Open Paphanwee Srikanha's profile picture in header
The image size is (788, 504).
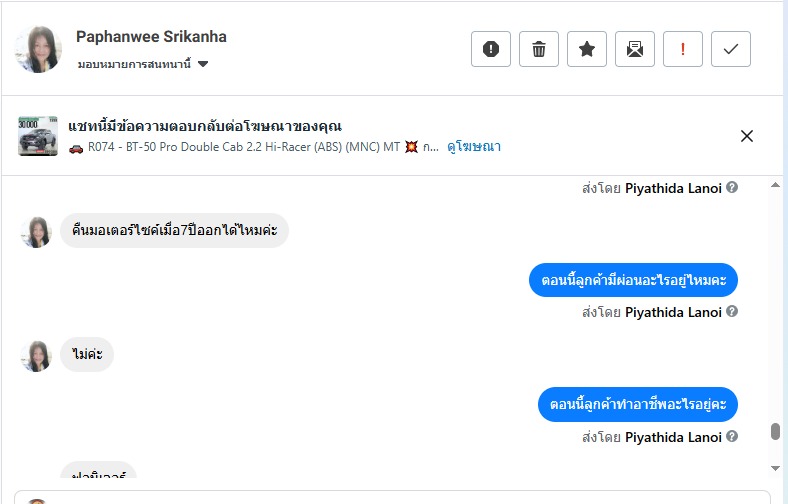pos(39,49)
